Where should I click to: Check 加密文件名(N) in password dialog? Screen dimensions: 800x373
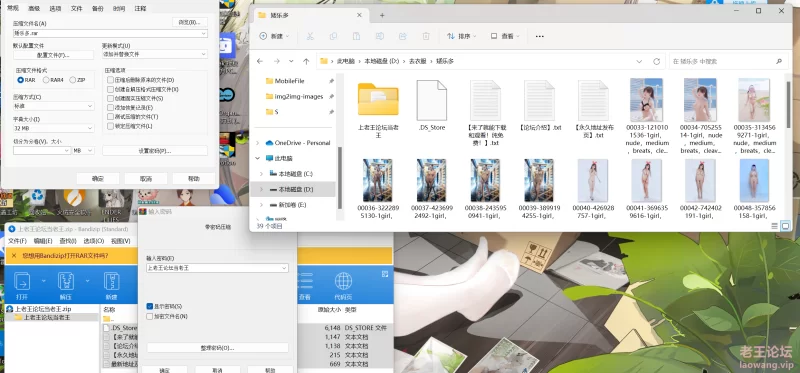(149, 316)
